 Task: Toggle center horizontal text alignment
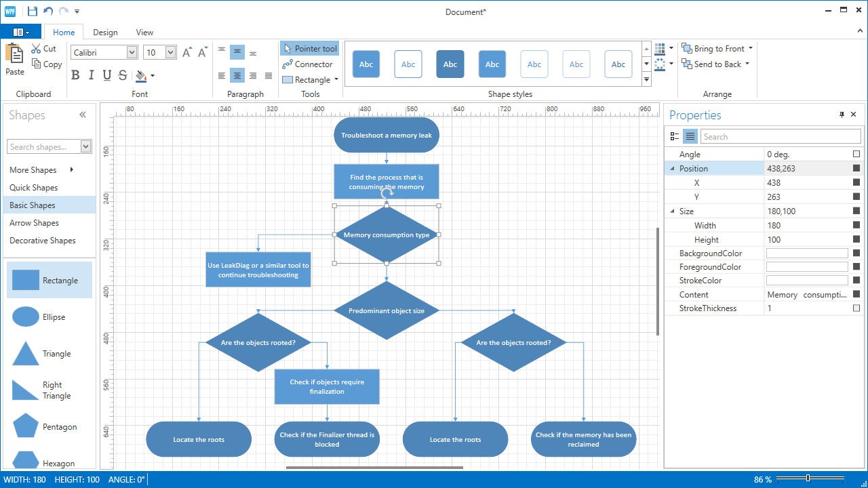[x=237, y=75]
